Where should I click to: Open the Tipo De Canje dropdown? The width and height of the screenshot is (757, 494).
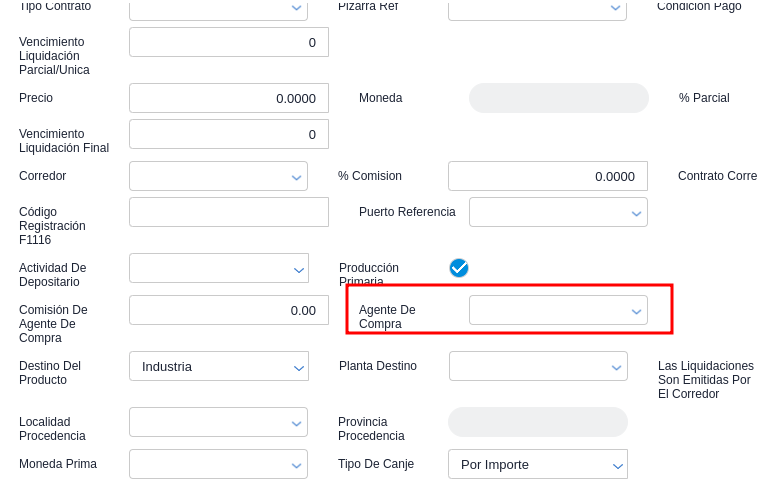pyautogui.click(x=538, y=464)
